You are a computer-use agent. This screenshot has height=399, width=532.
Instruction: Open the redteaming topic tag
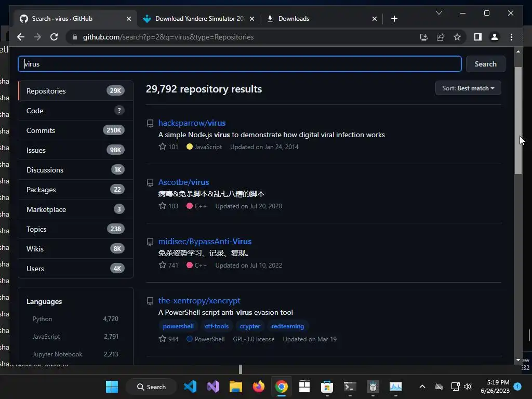287,326
